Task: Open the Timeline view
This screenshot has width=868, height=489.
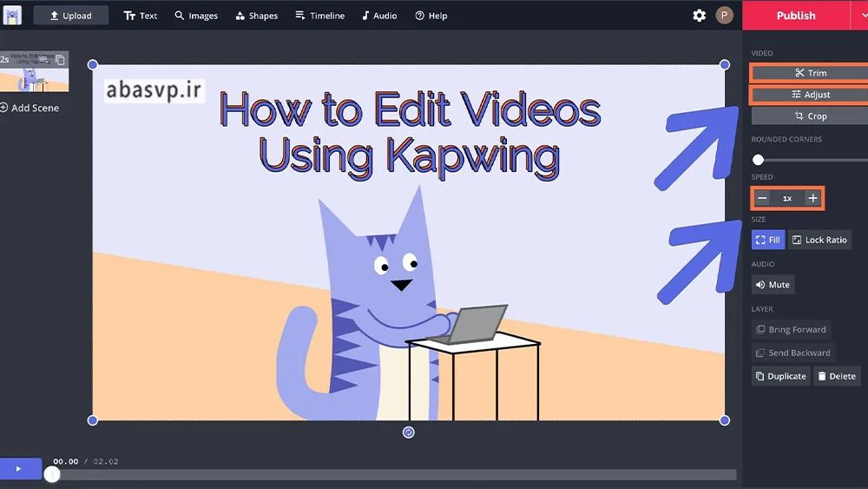Action: click(320, 16)
